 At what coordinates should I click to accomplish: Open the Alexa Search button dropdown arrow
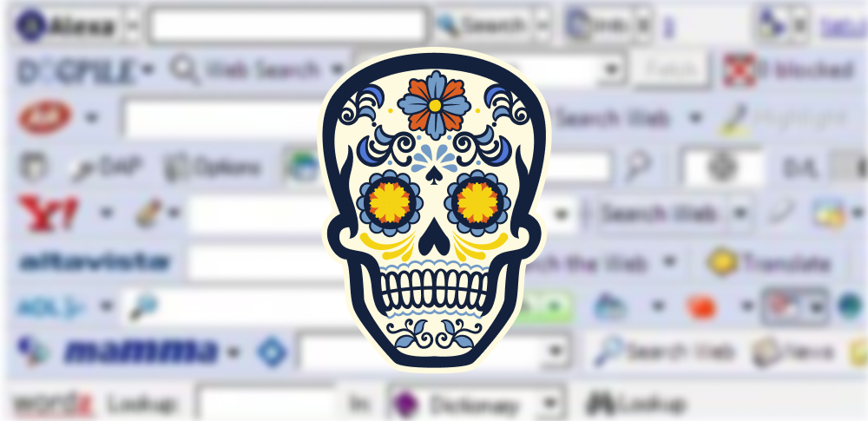[542, 25]
